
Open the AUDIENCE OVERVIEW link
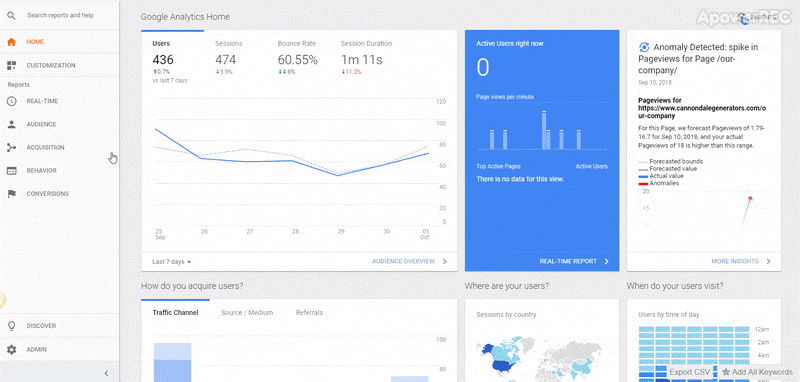coord(403,261)
